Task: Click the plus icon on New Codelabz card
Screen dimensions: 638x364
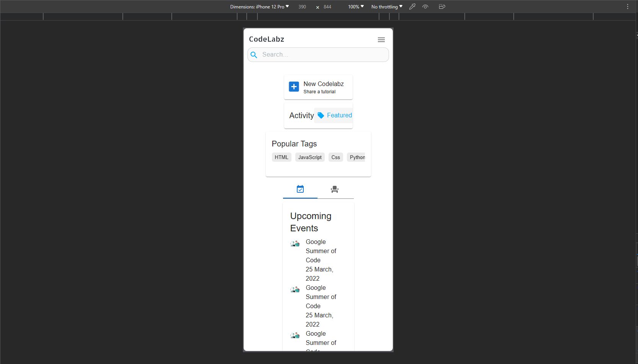Action: [293, 86]
